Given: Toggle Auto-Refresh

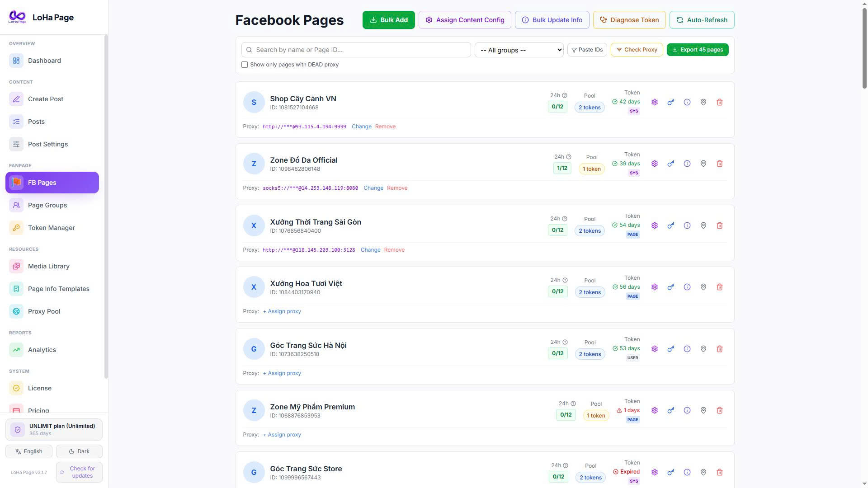Looking at the screenshot, I should (x=702, y=20).
